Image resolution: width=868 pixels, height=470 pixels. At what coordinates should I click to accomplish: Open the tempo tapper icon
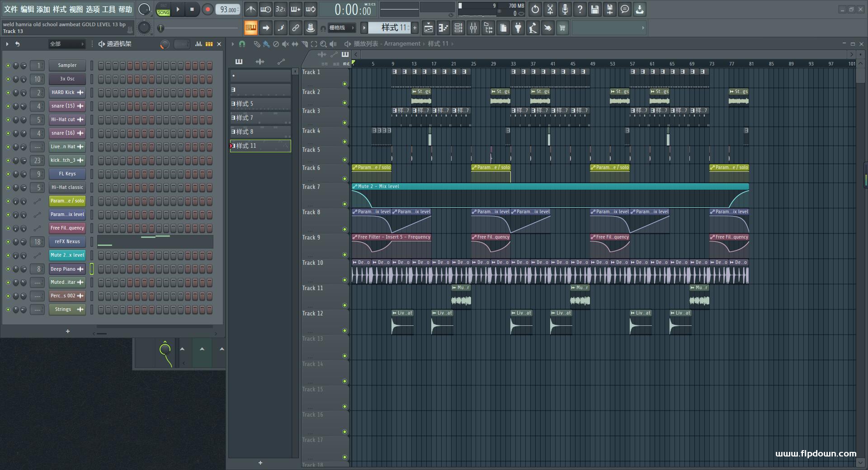tap(533, 28)
